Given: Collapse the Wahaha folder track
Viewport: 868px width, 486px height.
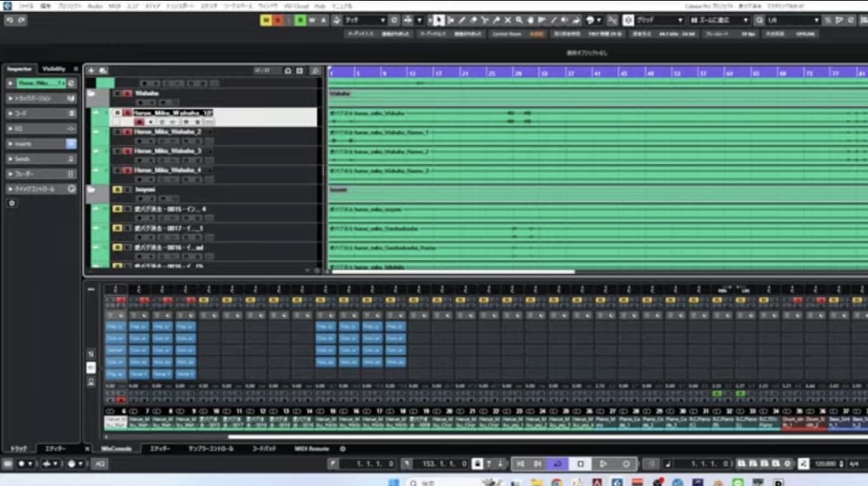Looking at the screenshot, I should (x=92, y=95).
